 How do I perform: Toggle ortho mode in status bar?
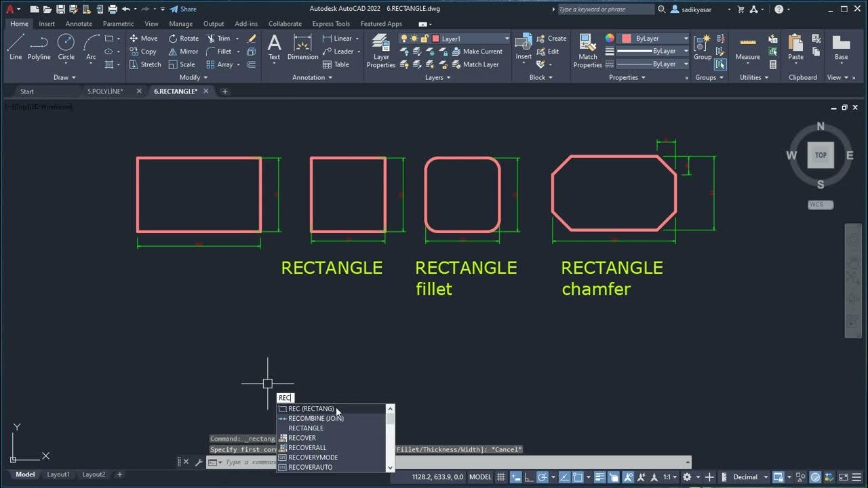(x=530, y=477)
